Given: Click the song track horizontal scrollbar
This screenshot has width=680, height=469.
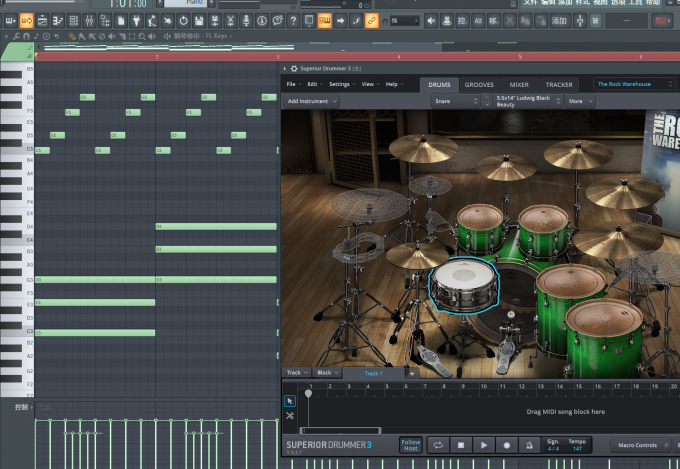Looking at the screenshot, I should point(340,430).
